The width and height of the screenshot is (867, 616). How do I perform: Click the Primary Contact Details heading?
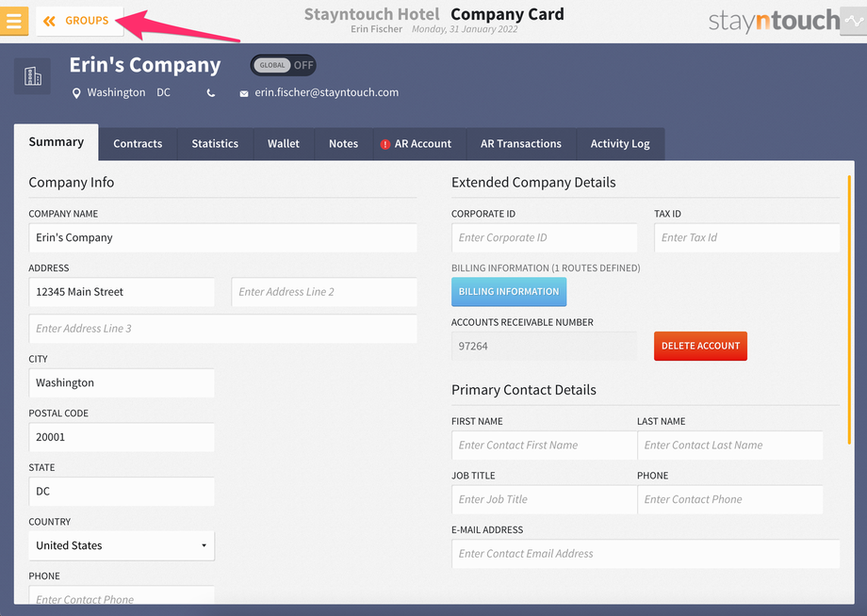(x=524, y=390)
